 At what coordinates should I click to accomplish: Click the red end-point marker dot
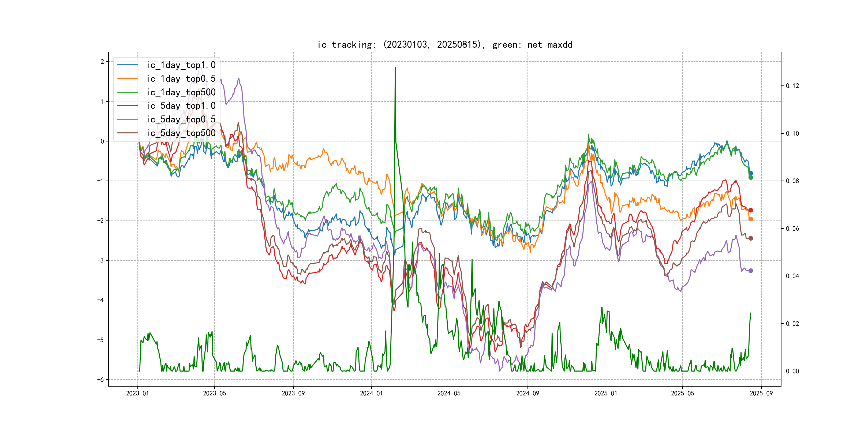(751, 210)
